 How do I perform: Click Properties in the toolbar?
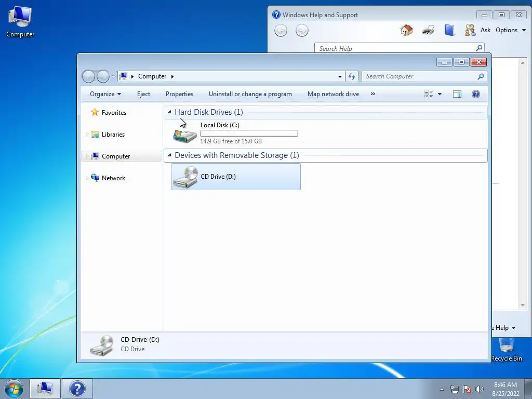click(x=179, y=94)
